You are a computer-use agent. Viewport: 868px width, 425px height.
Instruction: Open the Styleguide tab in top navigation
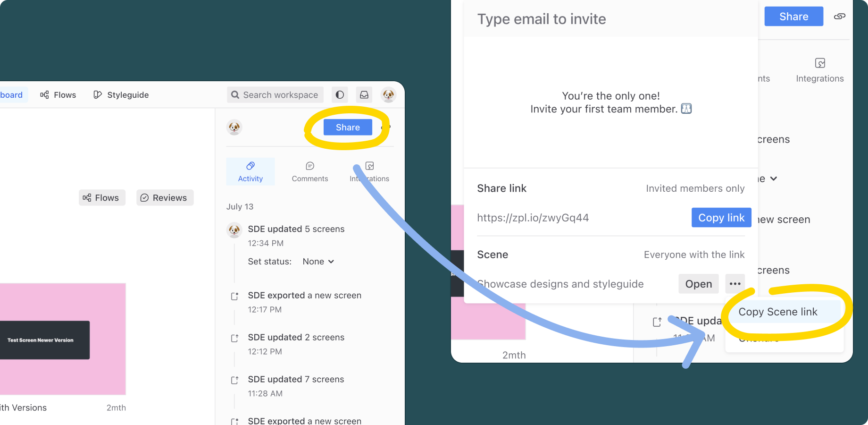tap(121, 95)
